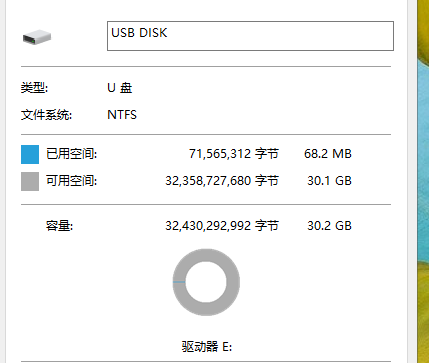This screenshot has width=429, height=363.
Task: Select the 已用空间 label
Action: (x=71, y=154)
